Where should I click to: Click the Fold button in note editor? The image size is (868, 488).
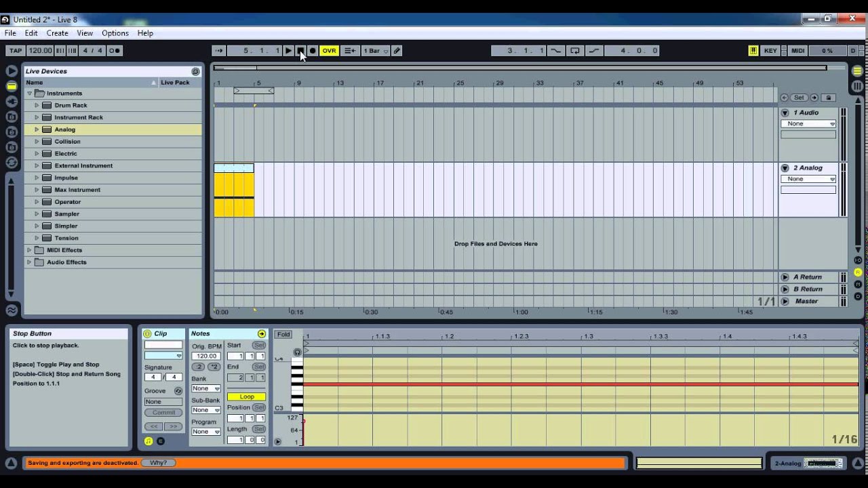tap(283, 334)
